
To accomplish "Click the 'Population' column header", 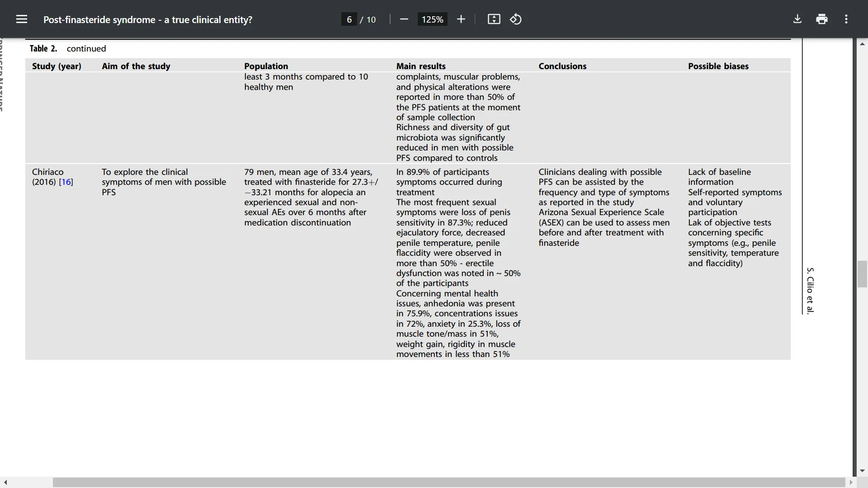I will pyautogui.click(x=266, y=66).
